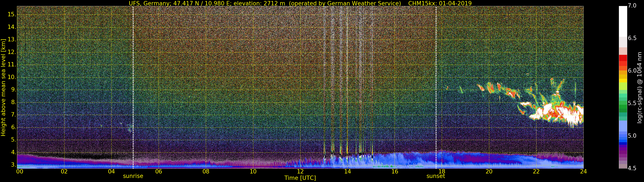This screenshot has width=644, height=182.
Task: Click the time axis tick '22'
Action: pos(536,172)
